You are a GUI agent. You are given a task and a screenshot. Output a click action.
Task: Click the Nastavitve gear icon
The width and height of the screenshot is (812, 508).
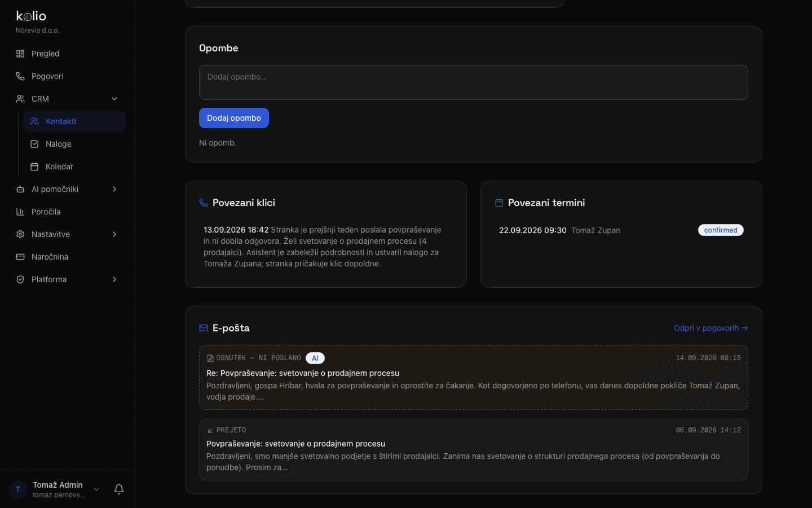(x=20, y=234)
